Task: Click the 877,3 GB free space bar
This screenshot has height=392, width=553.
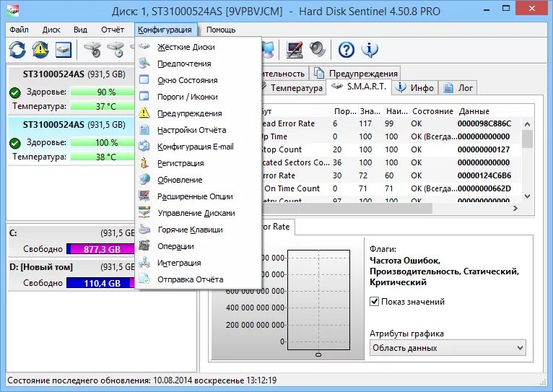Action: [100, 249]
